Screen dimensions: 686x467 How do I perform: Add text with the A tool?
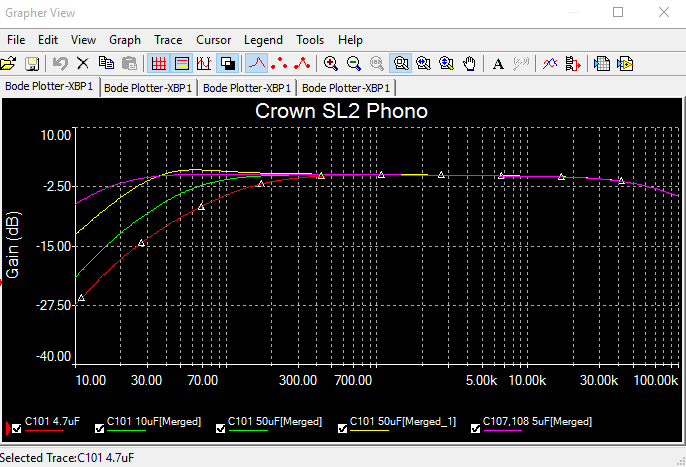[x=498, y=64]
